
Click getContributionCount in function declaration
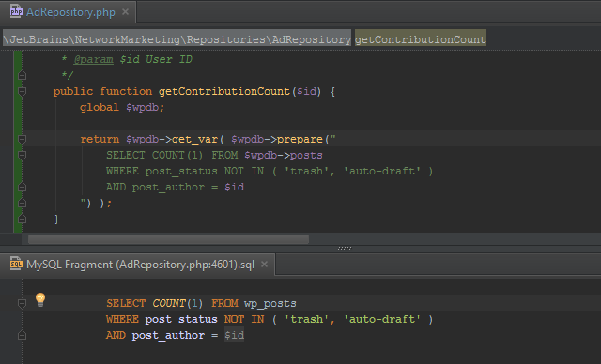(x=223, y=91)
